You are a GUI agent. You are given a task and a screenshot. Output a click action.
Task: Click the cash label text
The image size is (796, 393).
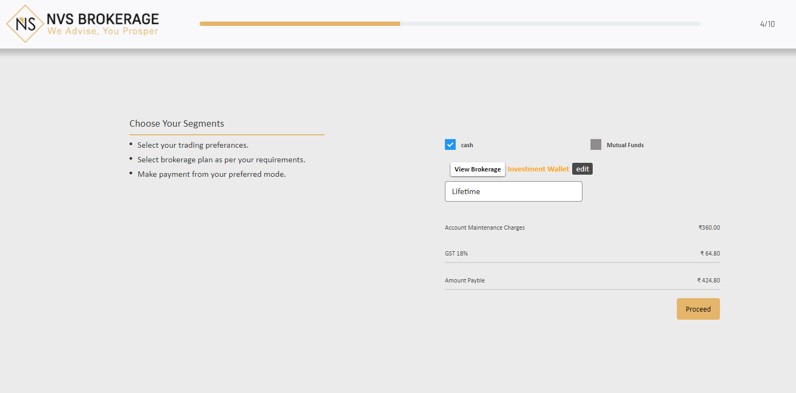point(467,145)
